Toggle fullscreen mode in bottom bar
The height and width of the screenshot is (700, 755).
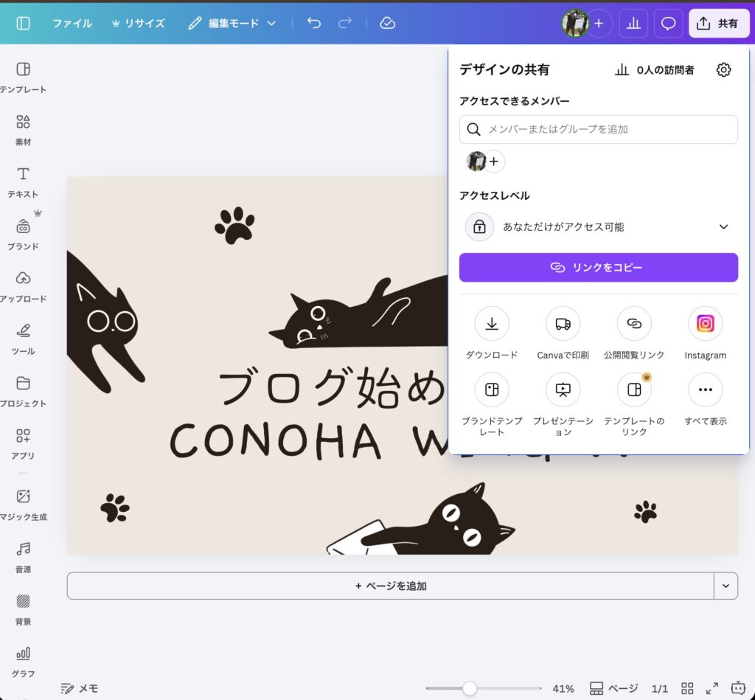point(712,688)
